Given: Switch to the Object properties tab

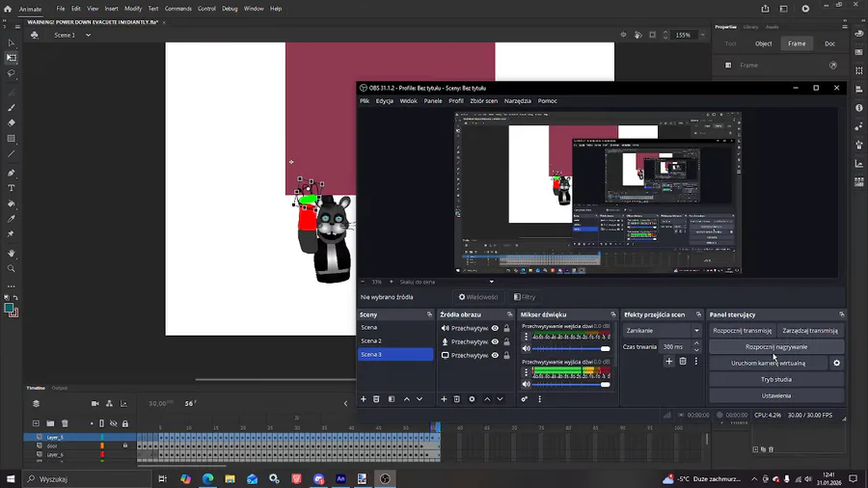Looking at the screenshot, I should click(x=764, y=43).
